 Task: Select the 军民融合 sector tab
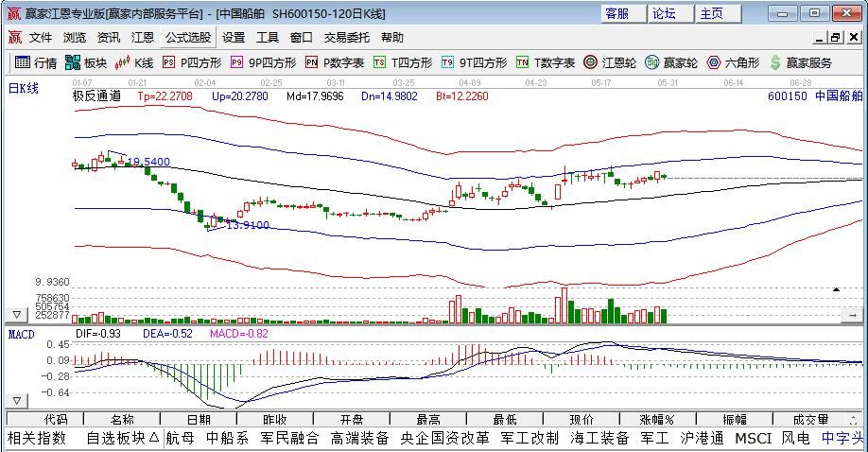[x=289, y=438]
